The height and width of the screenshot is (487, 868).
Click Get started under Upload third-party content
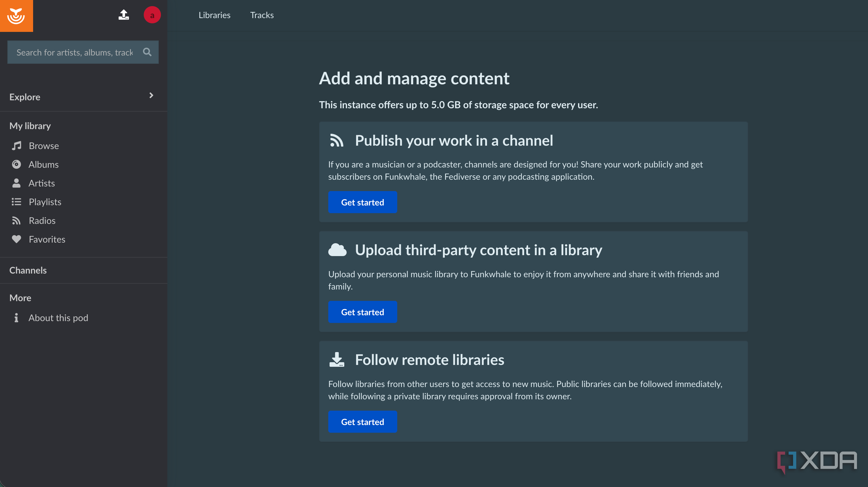pos(363,312)
